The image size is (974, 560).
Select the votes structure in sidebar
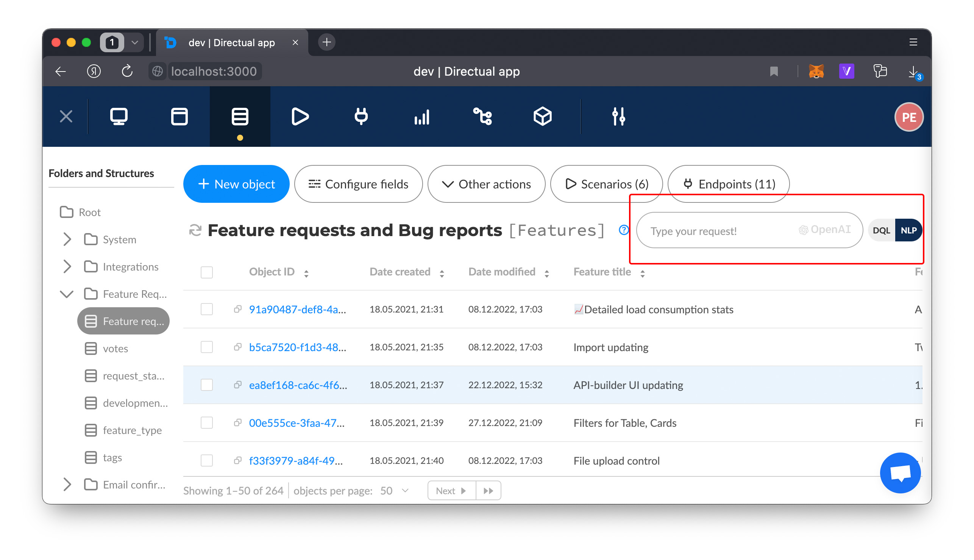[x=115, y=348]
